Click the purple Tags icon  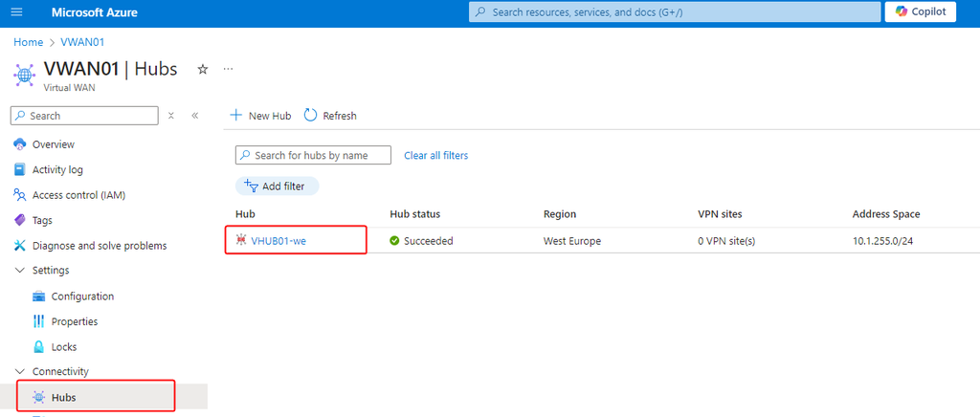click(20, 220)
